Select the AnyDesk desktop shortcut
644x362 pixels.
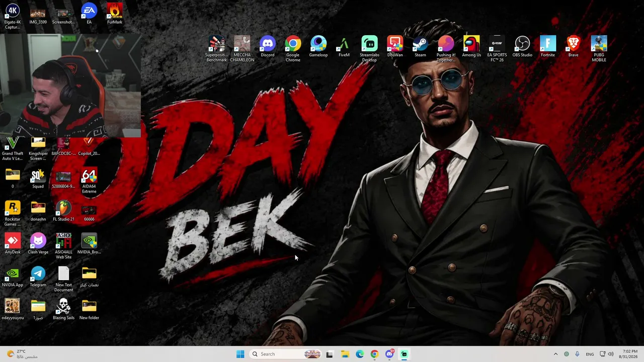[13, 243]
